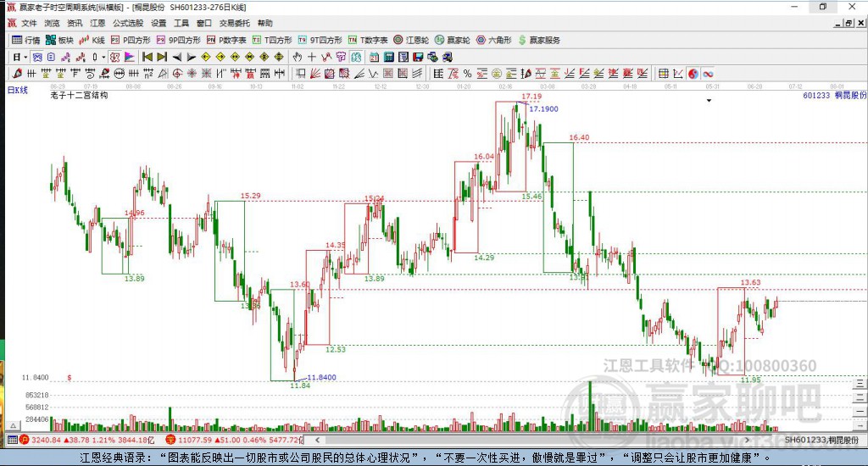Select the radial star lines tool
The image size is (868, 466).
[x=192, y=74]
